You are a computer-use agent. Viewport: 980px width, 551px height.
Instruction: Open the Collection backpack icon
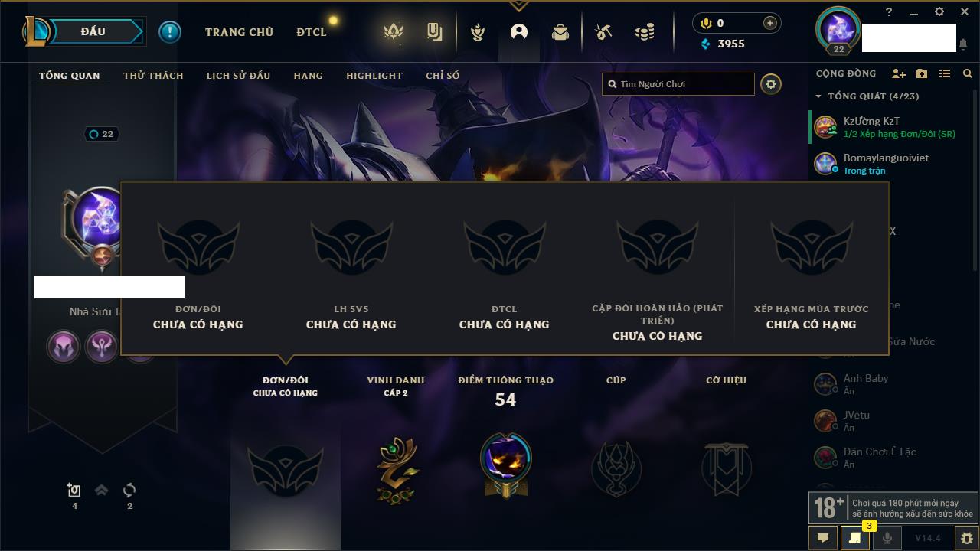[x=560, y=32]
